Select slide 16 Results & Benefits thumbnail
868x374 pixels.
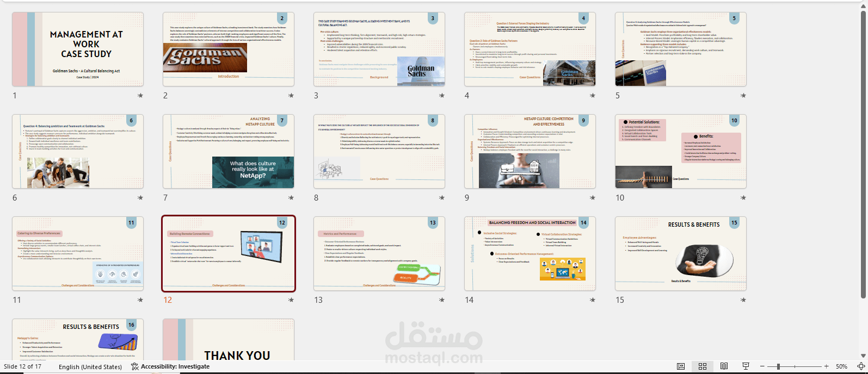coord(78,339)
